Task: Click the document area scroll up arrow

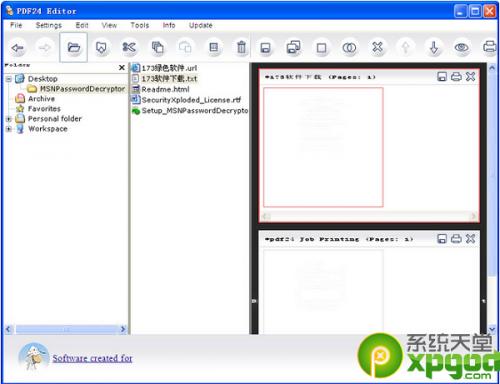Action: (x=492, y=68)
